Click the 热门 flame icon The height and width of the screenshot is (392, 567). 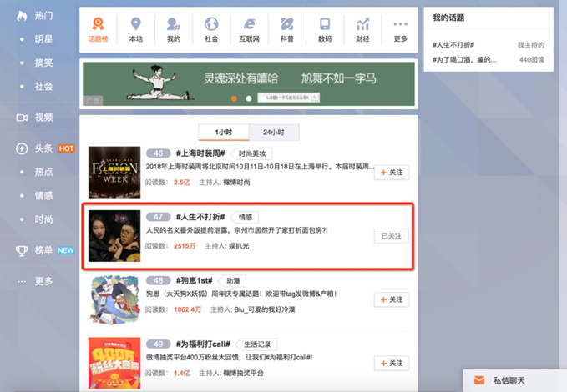pos(22,16)
